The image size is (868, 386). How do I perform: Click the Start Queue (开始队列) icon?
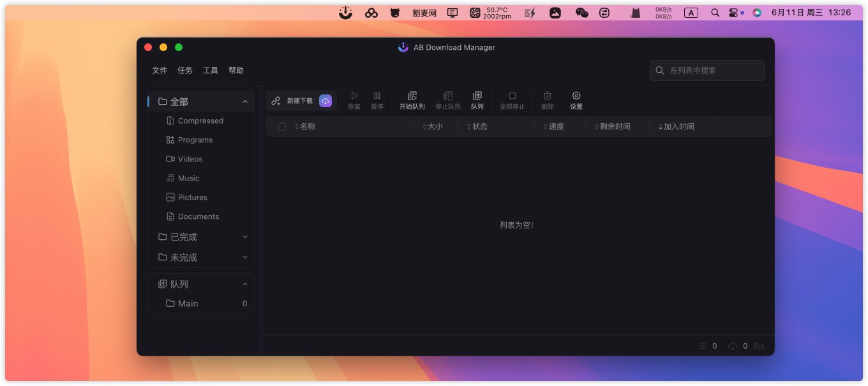412,96
